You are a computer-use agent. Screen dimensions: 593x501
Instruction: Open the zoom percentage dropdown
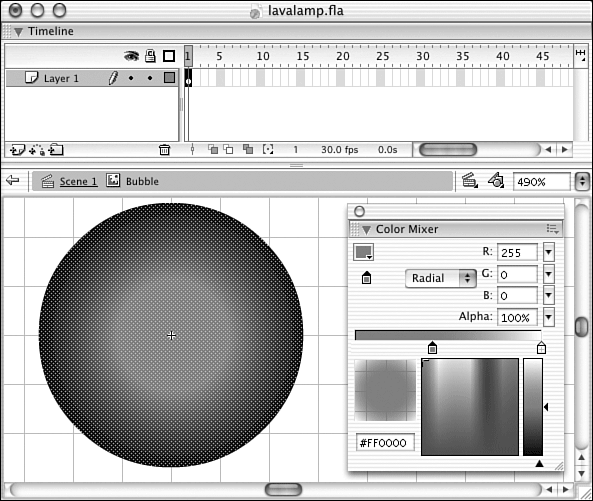point(582,182)
